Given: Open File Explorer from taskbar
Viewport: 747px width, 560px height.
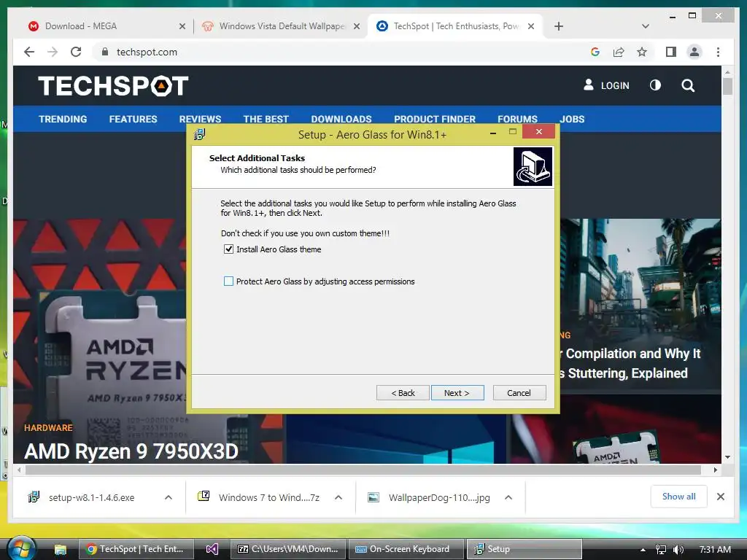Looking at the screenshot, I should pos(61,550).
